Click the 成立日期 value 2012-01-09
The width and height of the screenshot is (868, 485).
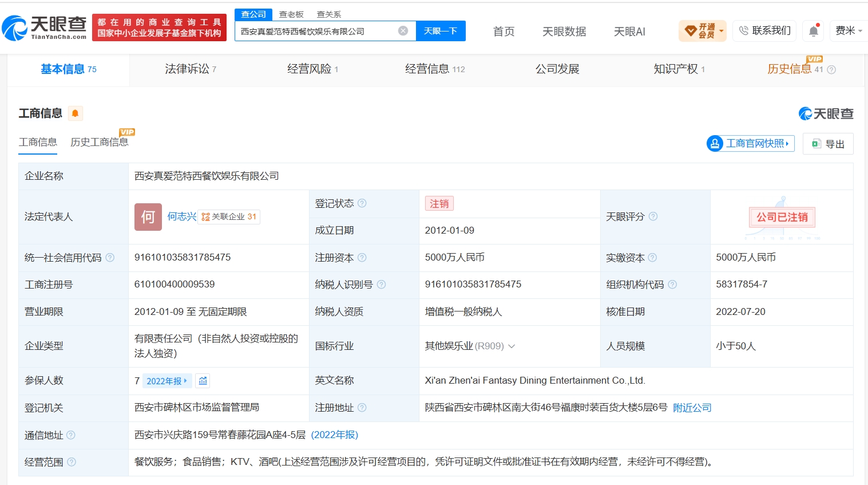pyautogui.click(x=450, y=230)
